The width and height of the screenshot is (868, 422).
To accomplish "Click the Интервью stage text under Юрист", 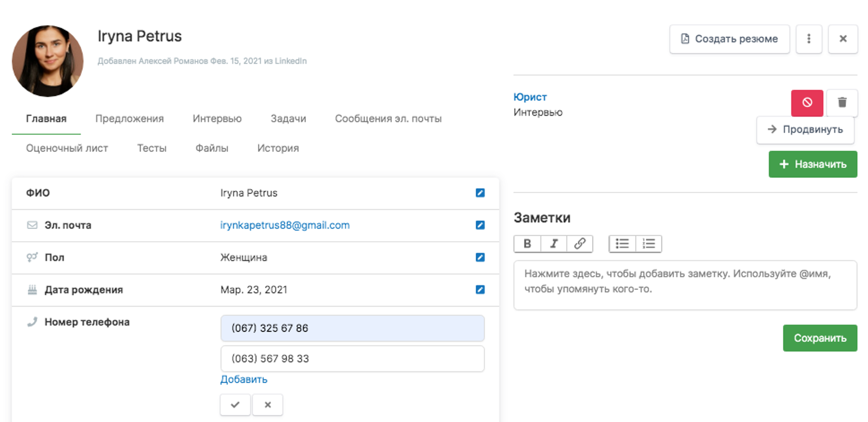I will pos(538,112).
